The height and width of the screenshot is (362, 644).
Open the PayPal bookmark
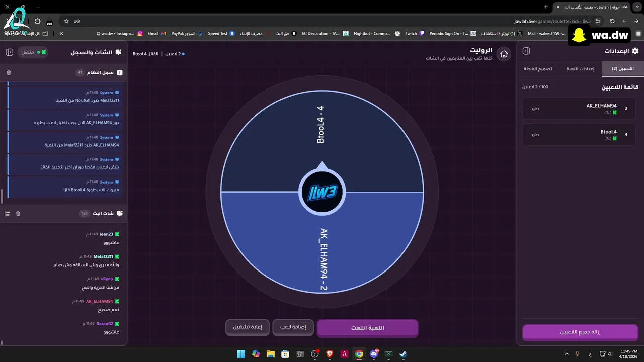pos(187,33)
